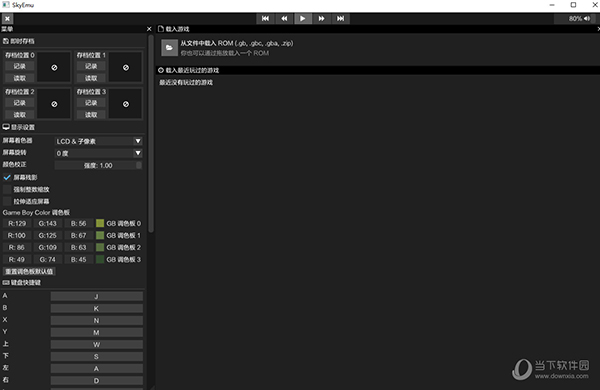Viewport: 600px width, 390px height.
Task: Click R:100 field of palette 1
Action: (17, 235)
